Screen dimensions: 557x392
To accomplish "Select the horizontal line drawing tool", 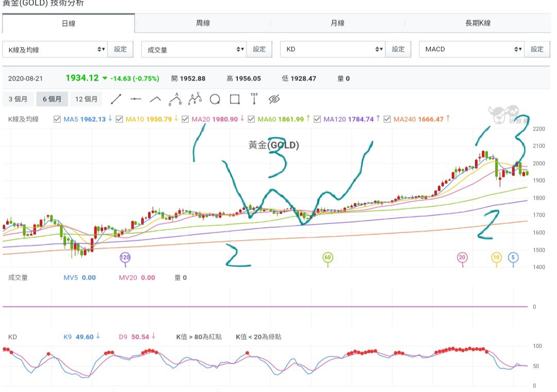I will [x=136, y=99].
